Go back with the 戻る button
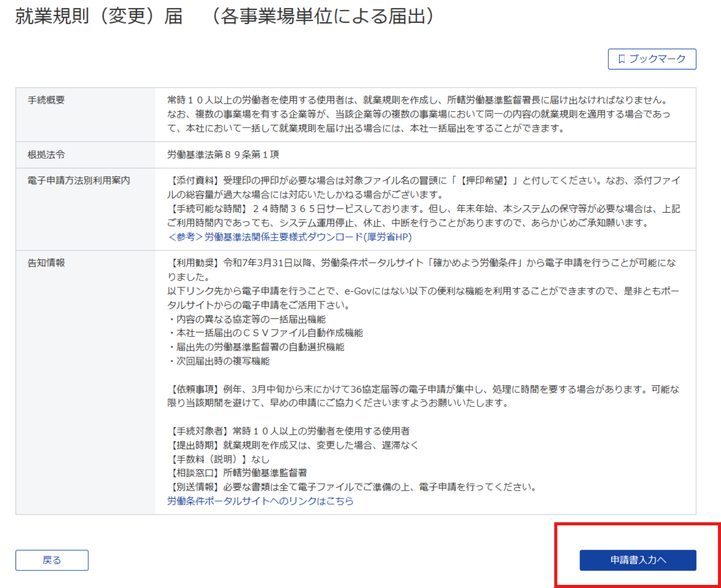The image size is (721, 588). tap(52, 560)
